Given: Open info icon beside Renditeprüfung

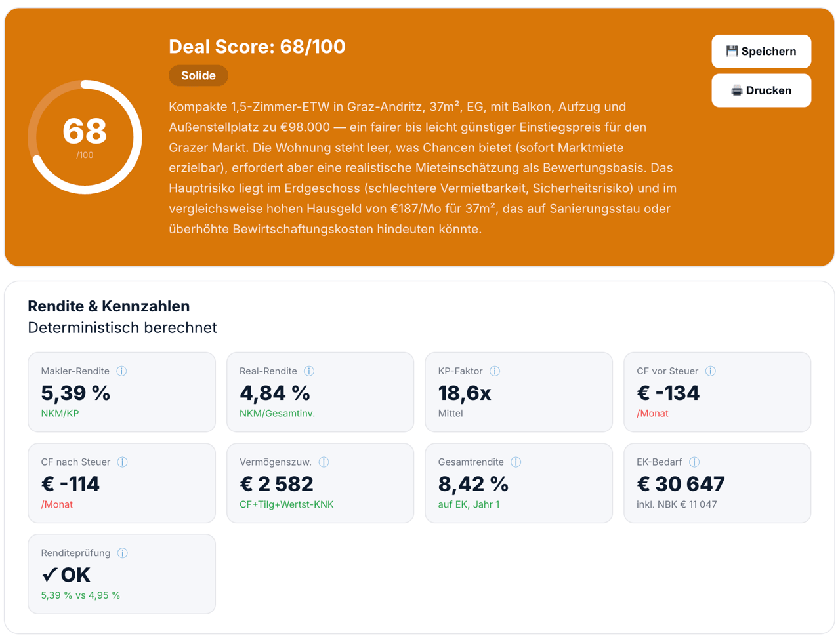Looking at the screenshot, I should (x=123, y=553).
